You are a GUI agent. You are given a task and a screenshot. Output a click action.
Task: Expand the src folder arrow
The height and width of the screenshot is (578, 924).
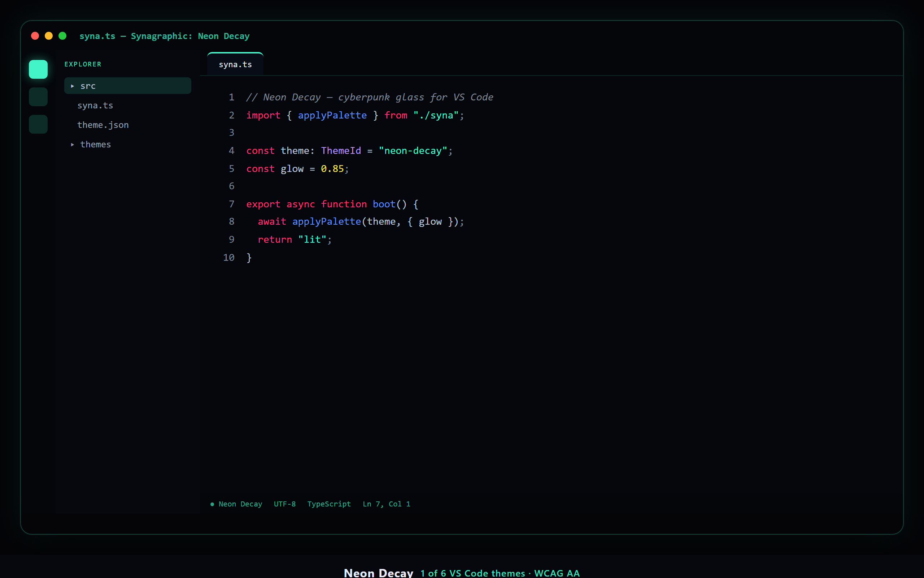click(73, 86)
